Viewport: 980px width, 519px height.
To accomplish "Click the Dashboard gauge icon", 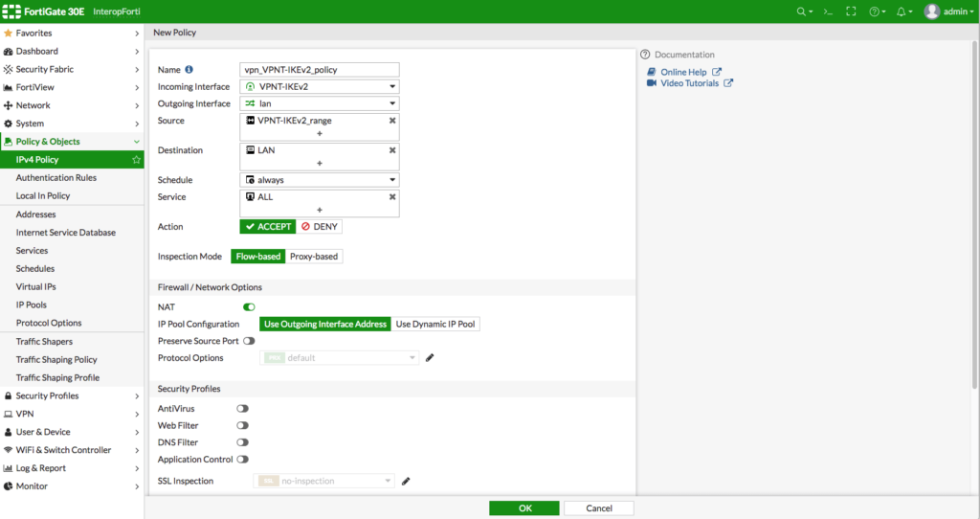I will (8, 51).
